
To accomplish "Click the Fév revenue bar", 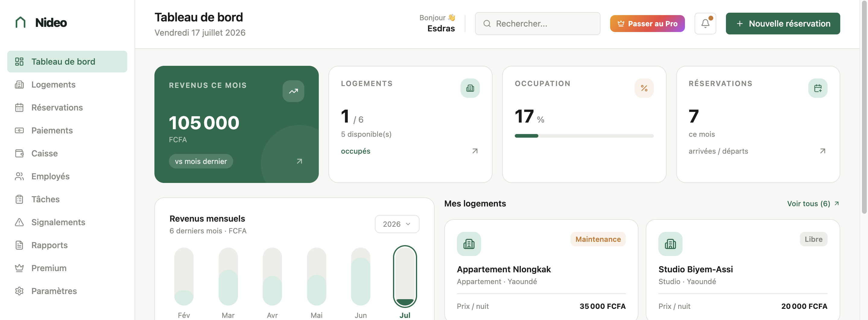I will tap(184, 277).
